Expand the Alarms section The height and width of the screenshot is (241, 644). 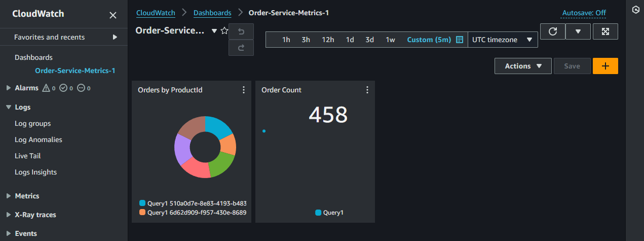[x=8, y=88]
